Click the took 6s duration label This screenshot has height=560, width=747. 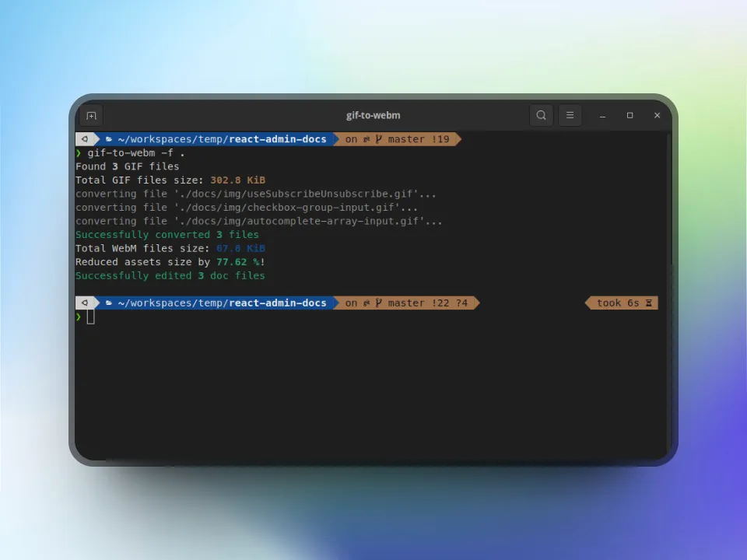tap(619, 303)
